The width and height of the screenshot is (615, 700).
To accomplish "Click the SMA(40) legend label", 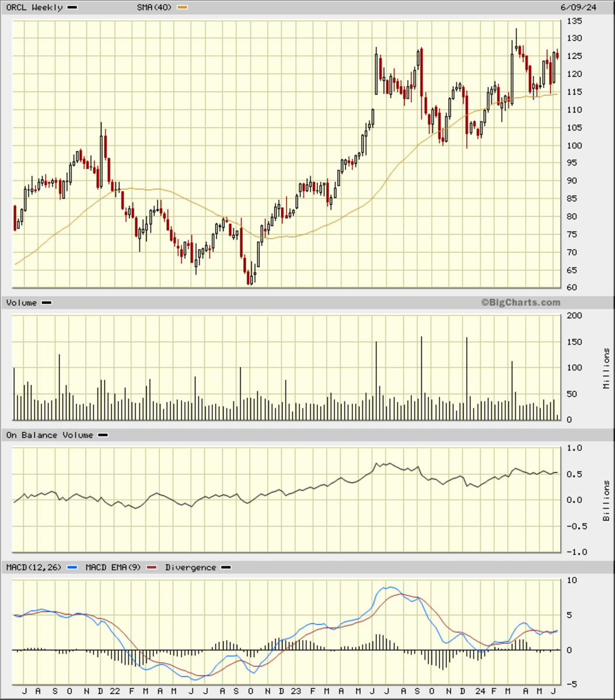I will [x=155, y=8].
